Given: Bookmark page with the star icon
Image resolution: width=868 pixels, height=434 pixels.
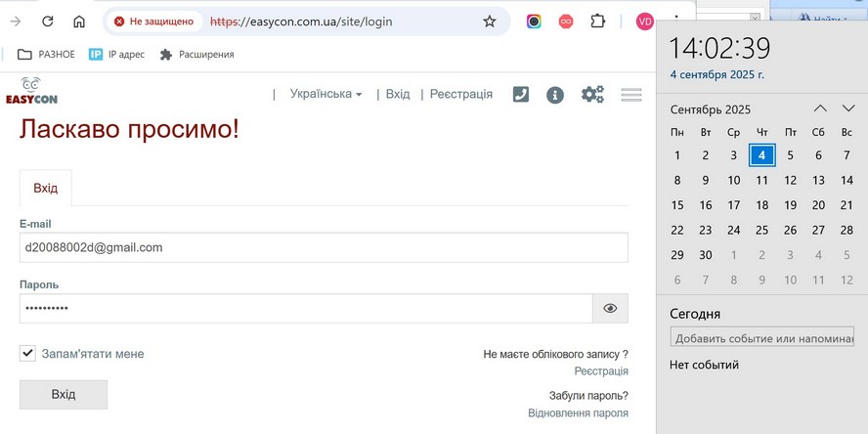Looking at the screenshot, I should pos(490,22).
